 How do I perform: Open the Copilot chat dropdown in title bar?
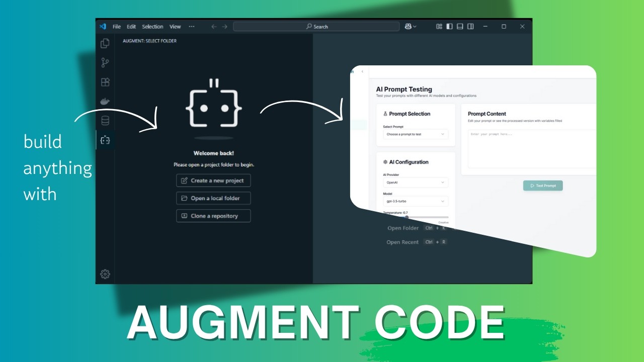pos(411,27)
